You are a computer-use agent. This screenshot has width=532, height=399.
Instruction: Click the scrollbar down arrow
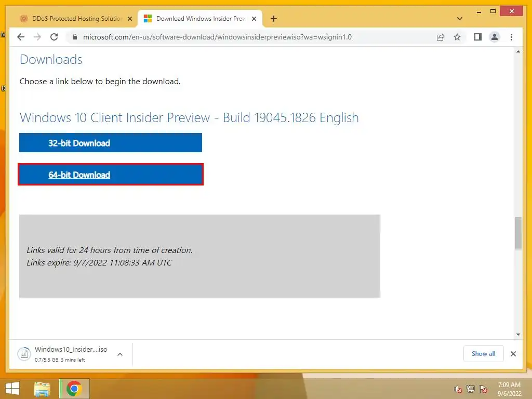[x=518, y=335]
